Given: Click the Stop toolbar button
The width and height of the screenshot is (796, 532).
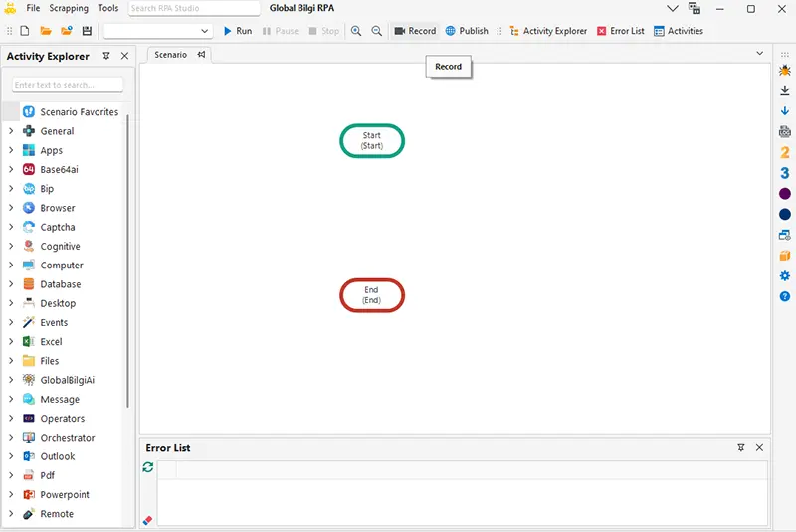Looking at the screenshot, I should [324, 31].
